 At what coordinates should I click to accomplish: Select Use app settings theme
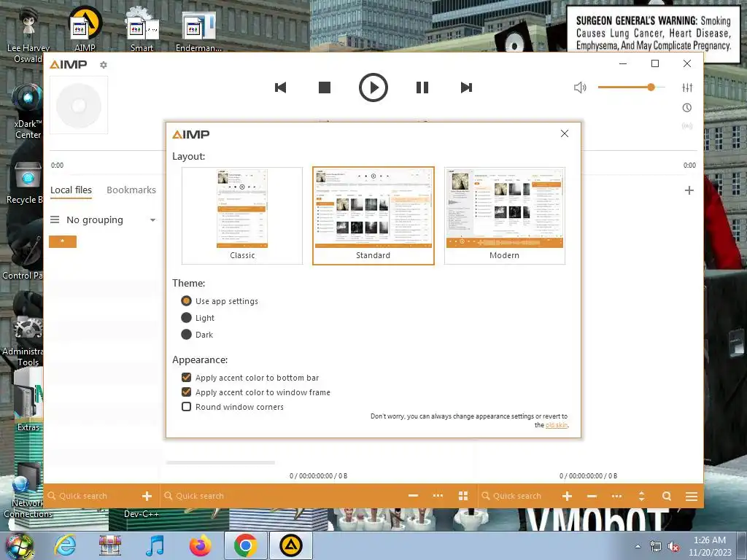coord(220,301)
